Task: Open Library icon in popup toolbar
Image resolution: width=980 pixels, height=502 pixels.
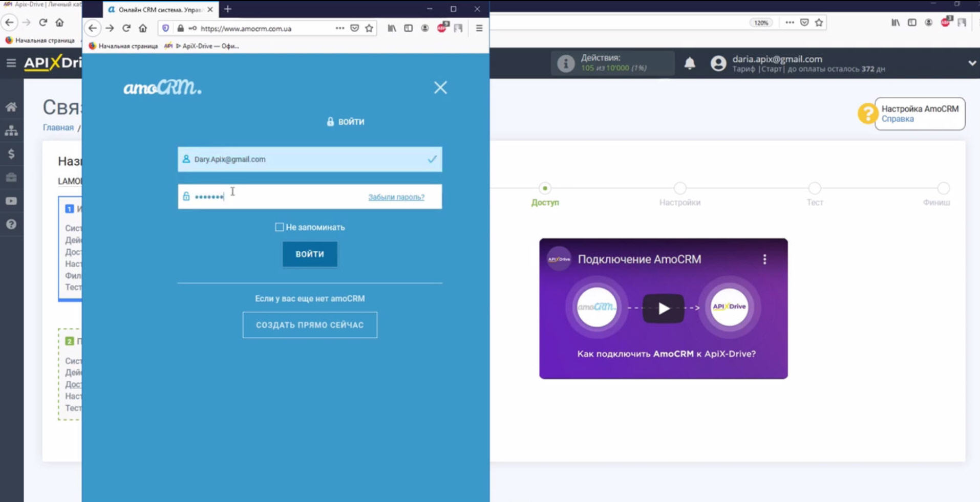Action: pos(392,28)
